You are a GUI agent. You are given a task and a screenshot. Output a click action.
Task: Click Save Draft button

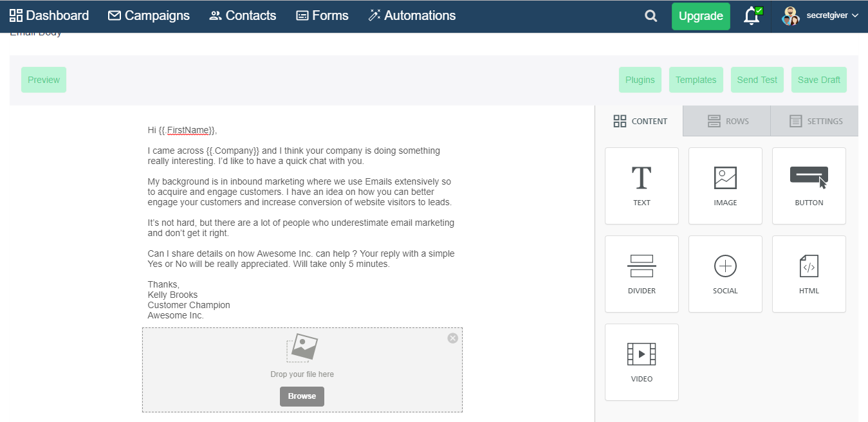[x=819, y=80]
